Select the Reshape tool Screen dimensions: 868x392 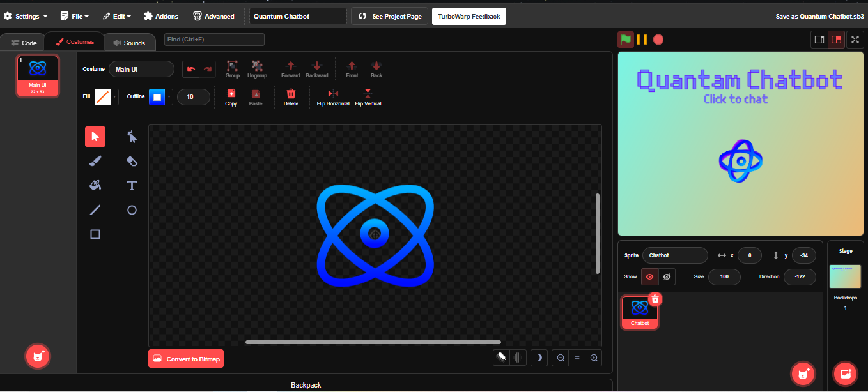pos(132,137)
